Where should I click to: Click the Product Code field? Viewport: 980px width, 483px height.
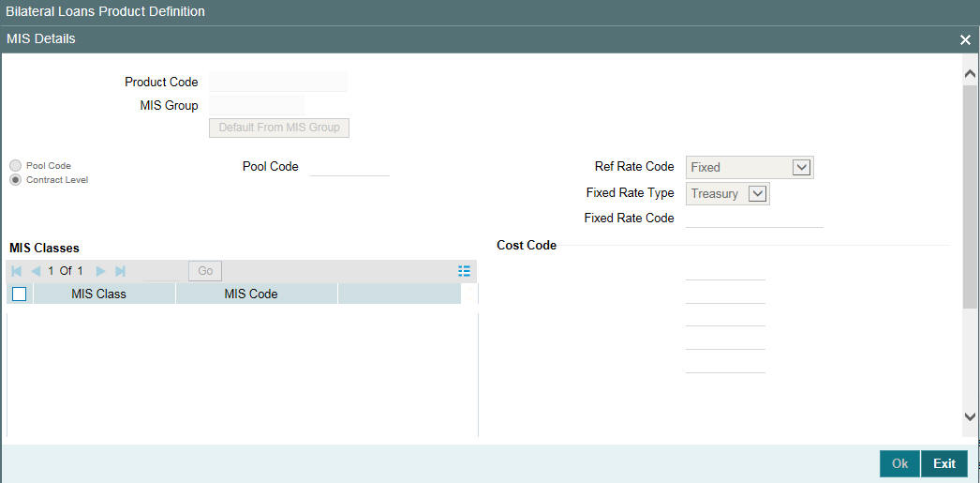pyautogui.click(x=278, y=82)
